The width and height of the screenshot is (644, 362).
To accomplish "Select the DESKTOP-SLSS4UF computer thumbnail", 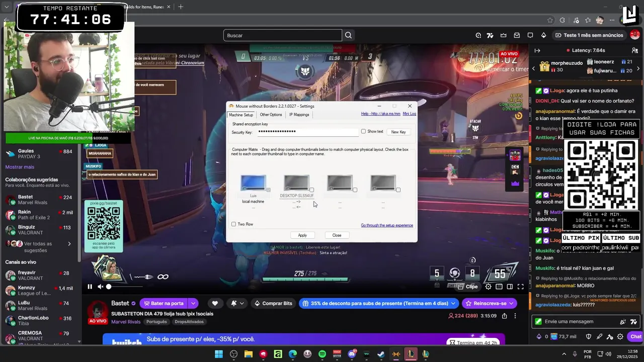I will (x=296, y=183).
